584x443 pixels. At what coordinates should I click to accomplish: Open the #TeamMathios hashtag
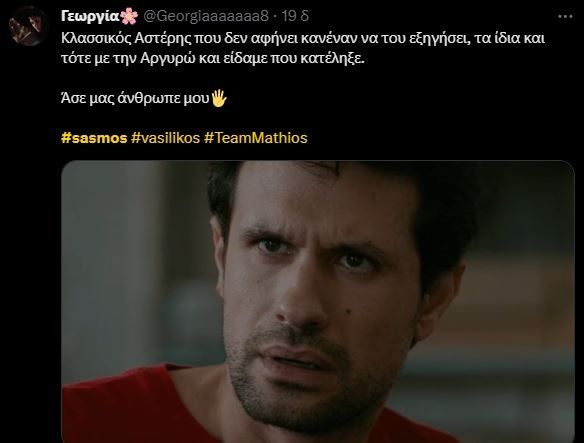click(x=256, y=138)
